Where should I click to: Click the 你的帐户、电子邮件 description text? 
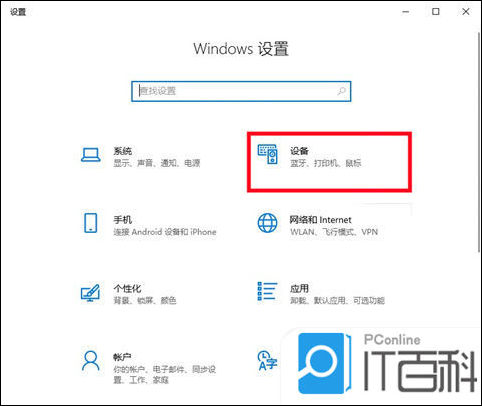point(165,374)
